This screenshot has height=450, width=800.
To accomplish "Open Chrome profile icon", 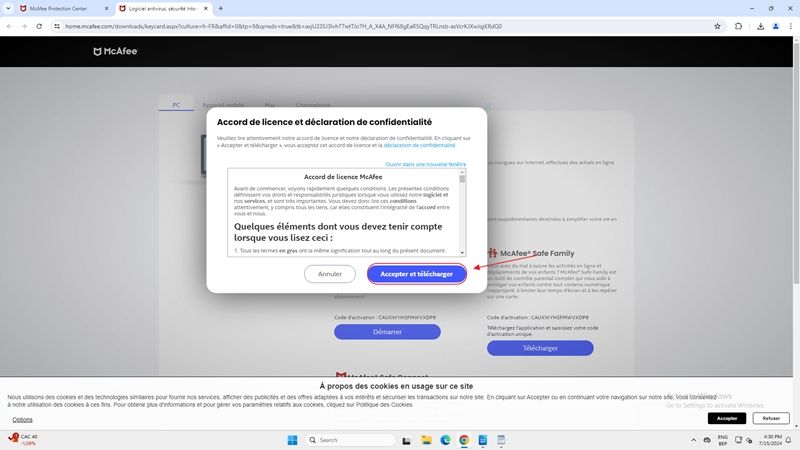I will click(x=776, y=26).
